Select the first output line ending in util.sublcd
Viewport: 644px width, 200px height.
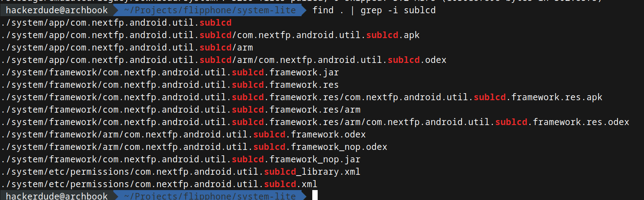tap(116, 23)
